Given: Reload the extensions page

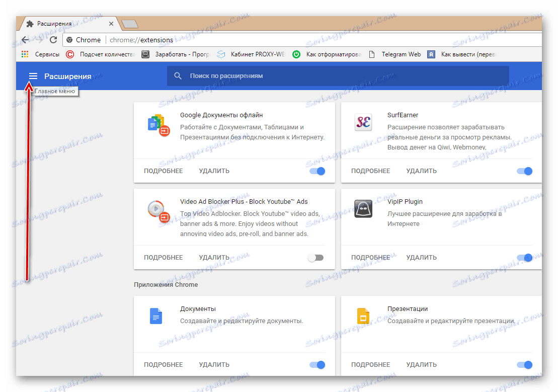Looking at the screenshot, I should [53, 40].
